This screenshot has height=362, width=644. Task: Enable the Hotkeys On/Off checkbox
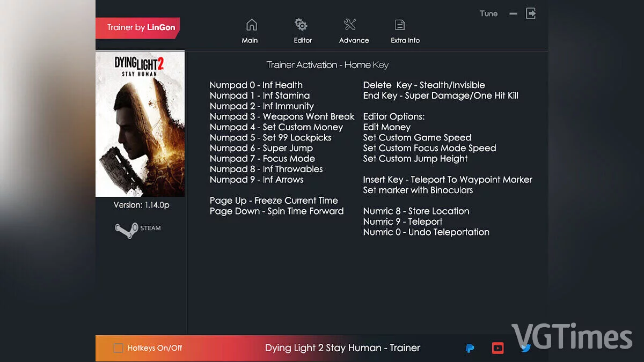118,348
